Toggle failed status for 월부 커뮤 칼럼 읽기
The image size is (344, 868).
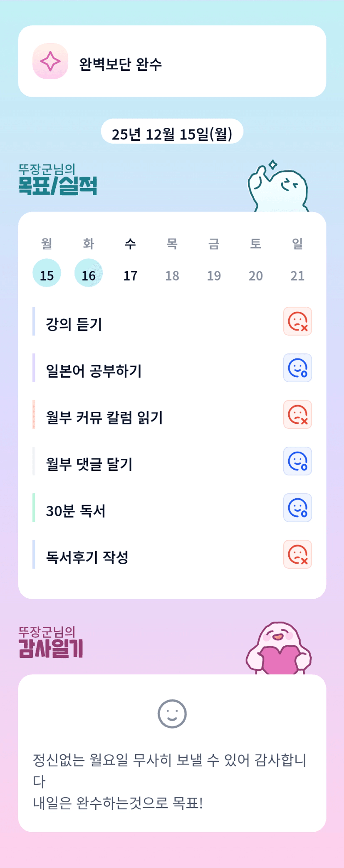[x=297, y=415]
